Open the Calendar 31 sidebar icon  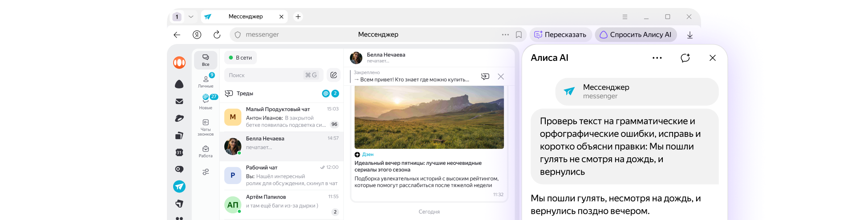tap(179, 152)
